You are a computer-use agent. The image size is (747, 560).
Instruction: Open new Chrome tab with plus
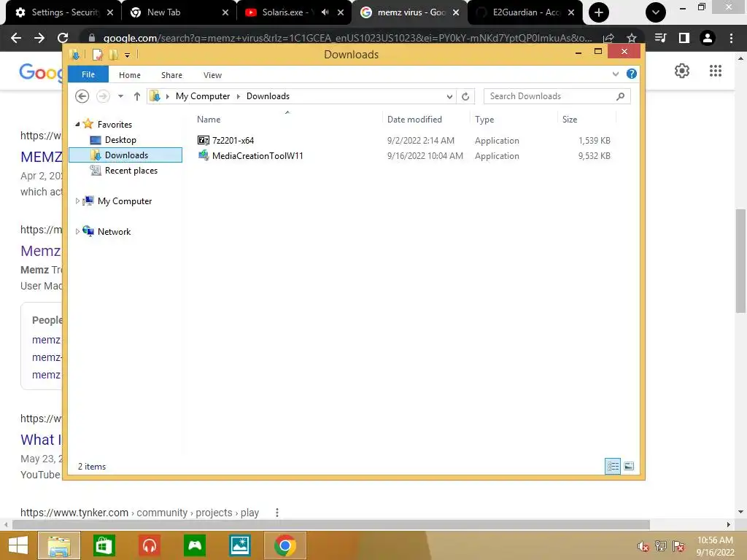pos(599,12)
